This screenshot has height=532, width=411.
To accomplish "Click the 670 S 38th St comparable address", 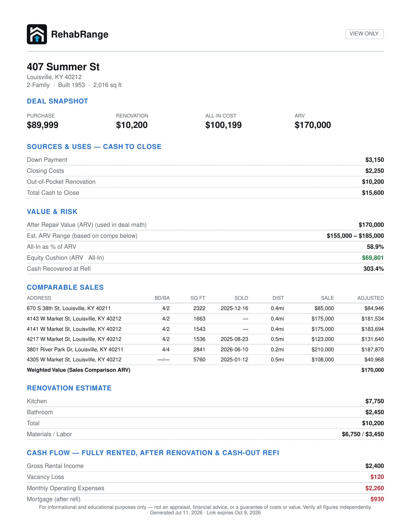I will (x=69, y=308).
